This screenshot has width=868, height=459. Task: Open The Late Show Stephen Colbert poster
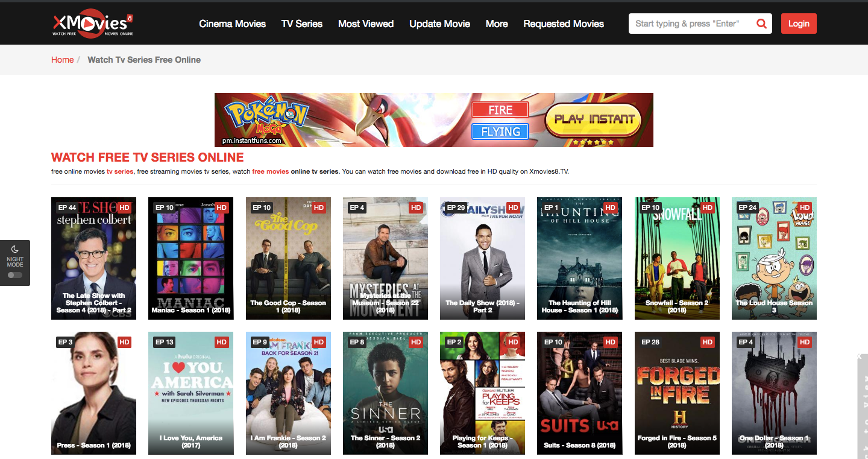(x=93, y=259)
